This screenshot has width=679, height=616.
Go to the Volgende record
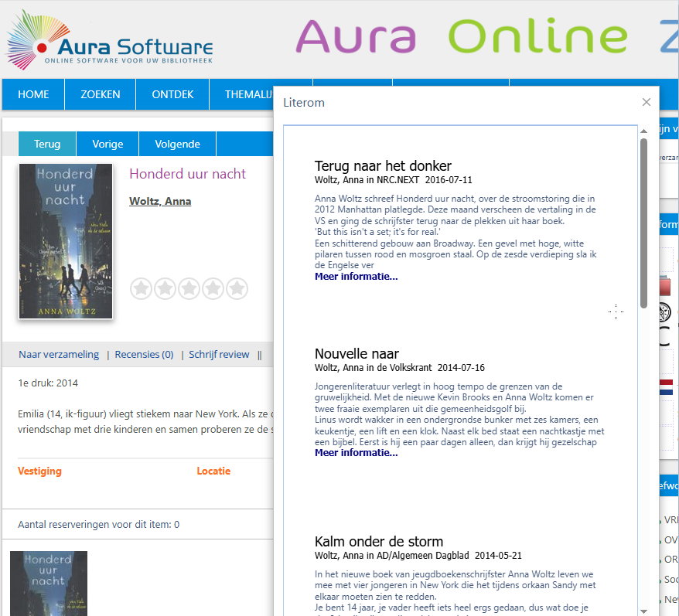[x=177, y=144]
